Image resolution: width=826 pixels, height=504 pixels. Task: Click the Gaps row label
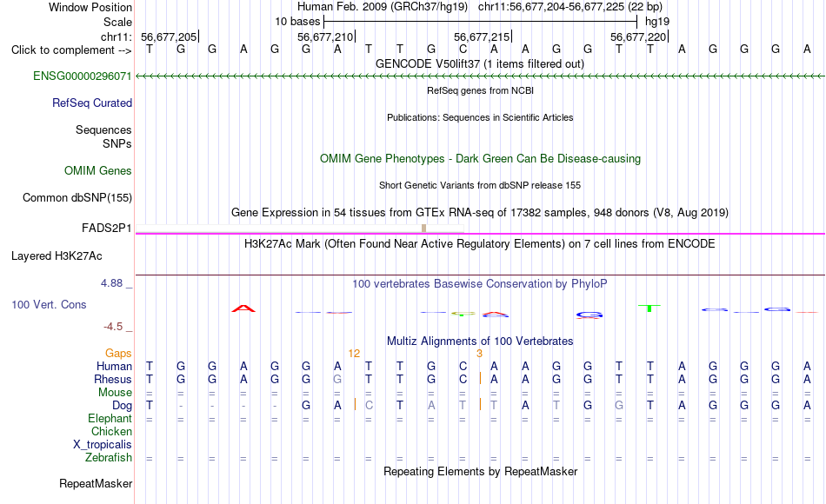coord(118,354)
